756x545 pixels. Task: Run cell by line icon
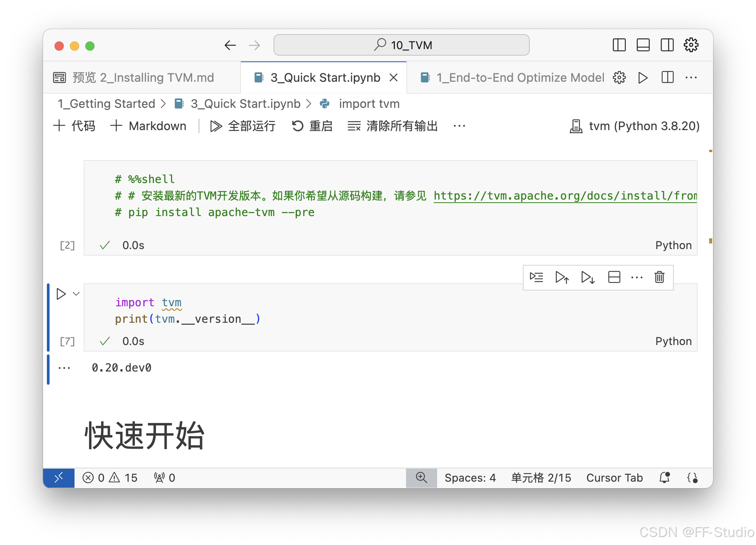click(537, 277)
